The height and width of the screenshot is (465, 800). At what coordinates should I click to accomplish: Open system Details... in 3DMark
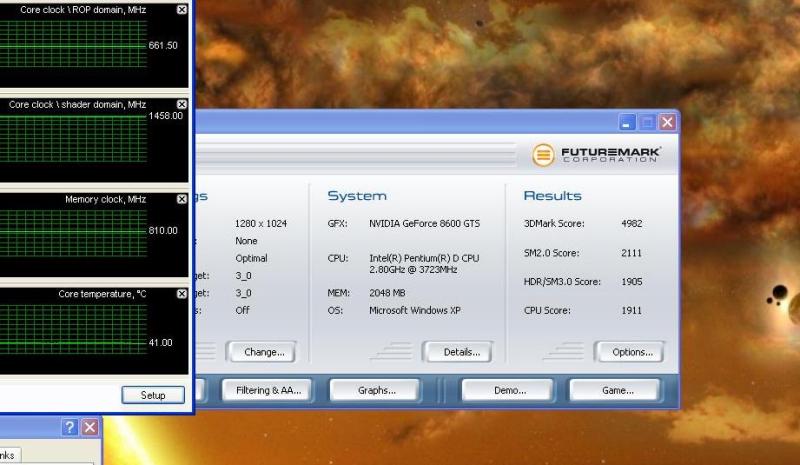coord(461,352)
